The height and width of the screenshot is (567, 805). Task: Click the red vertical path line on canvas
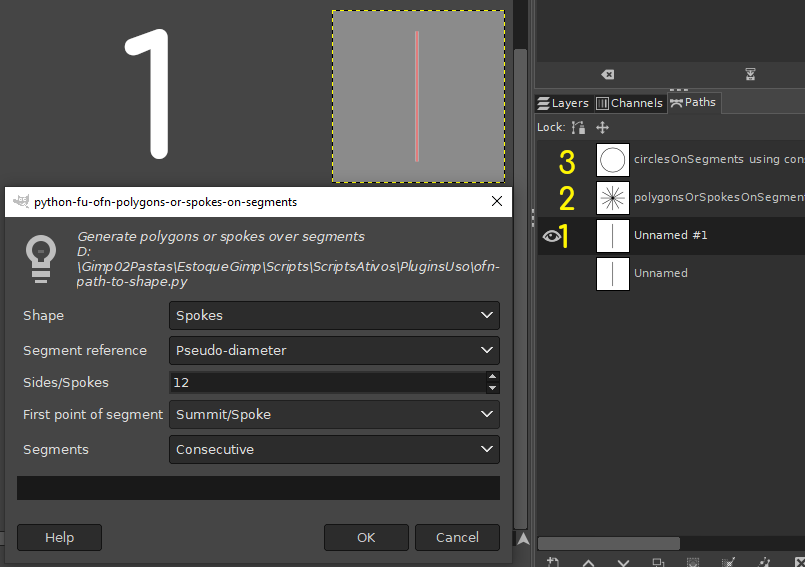tap(417, 97)
